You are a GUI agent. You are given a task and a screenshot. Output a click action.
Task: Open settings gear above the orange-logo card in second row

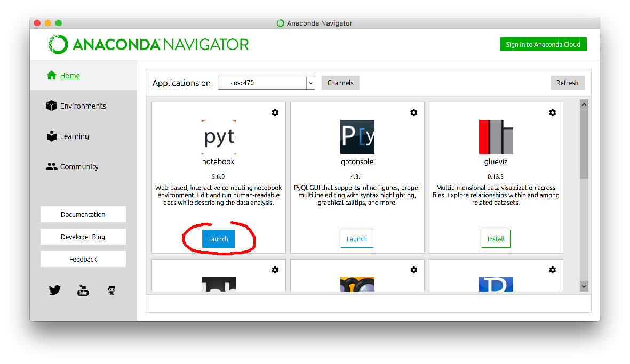click(x=413, y=270)
